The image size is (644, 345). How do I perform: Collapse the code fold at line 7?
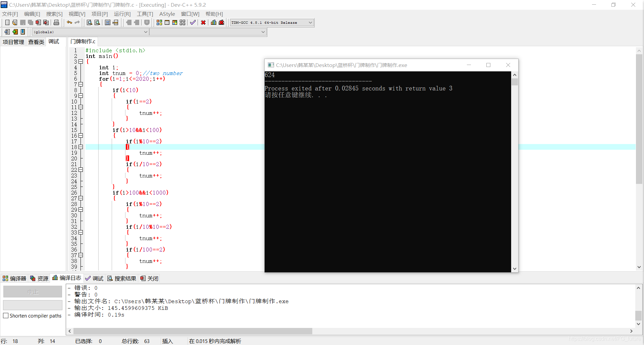point(81,84)
